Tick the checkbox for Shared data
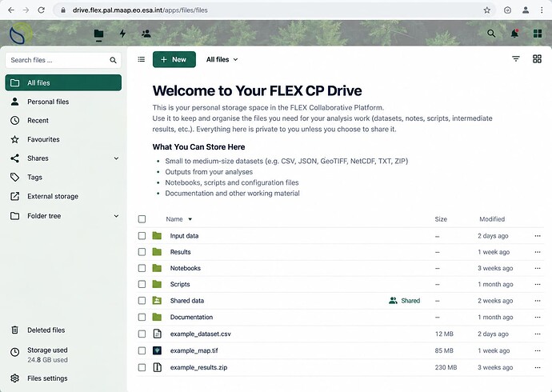The image size is (552, 392). 142,301
